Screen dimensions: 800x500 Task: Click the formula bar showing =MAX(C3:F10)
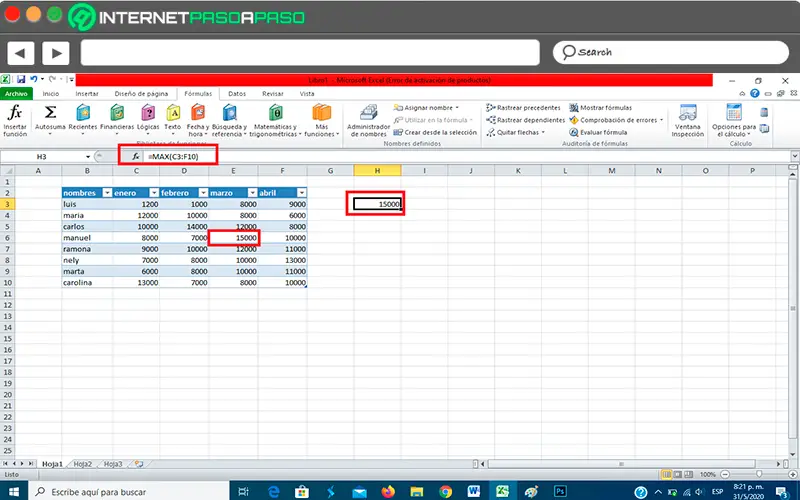tap(467, 157)
